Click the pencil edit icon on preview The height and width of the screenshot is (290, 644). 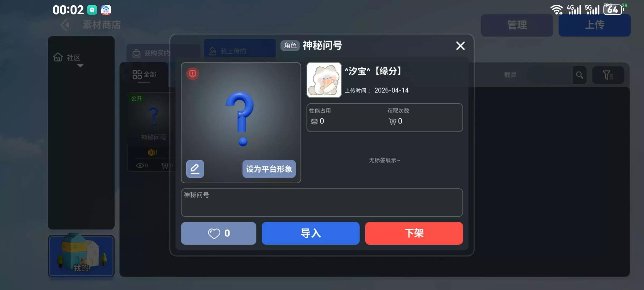pos(195,169)
